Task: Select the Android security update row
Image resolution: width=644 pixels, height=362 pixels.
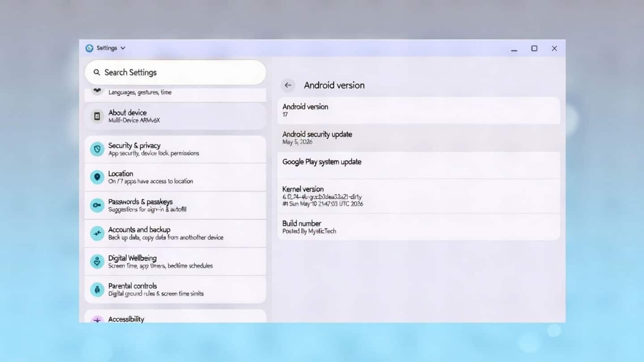Action: pyautogui.click(x=419, y=138)
